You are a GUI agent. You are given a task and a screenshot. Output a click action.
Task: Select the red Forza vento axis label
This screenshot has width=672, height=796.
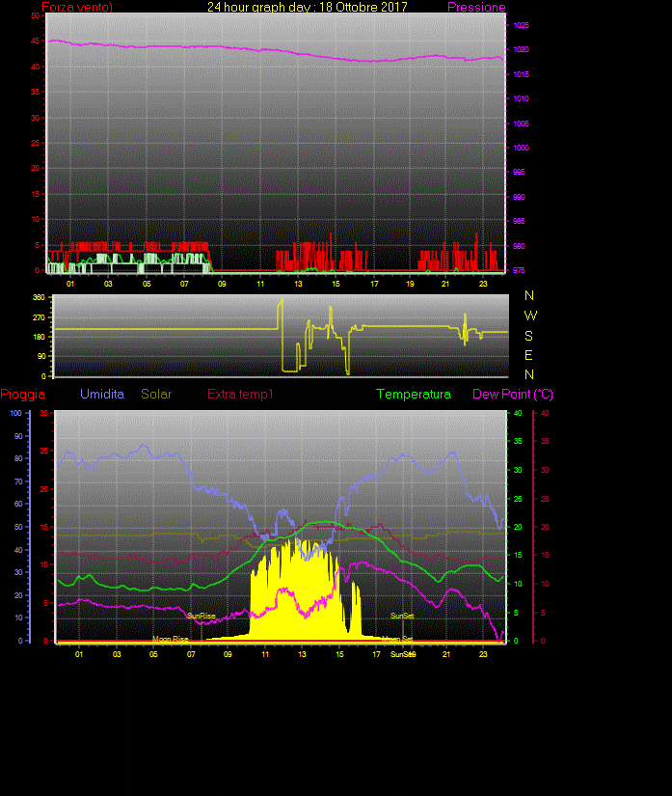(x=77, y=8)
